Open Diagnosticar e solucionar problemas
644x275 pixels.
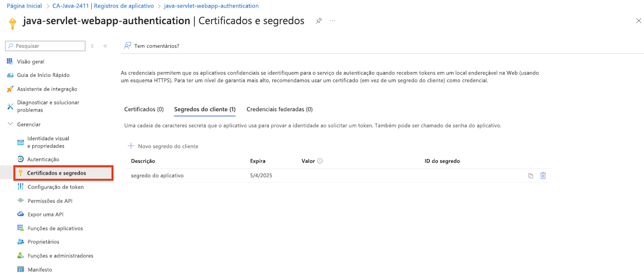click(x=48, y=106)
